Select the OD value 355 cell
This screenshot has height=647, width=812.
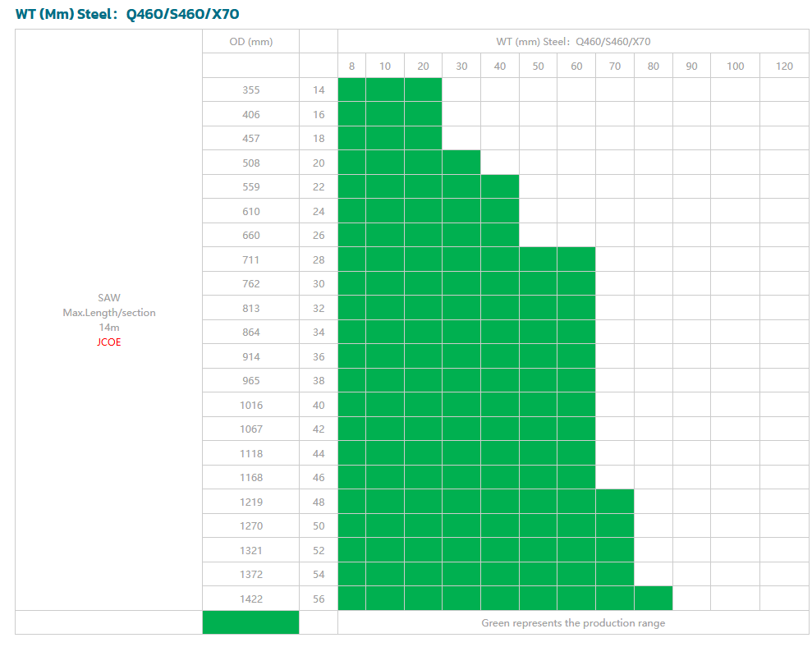pos(250,89)
